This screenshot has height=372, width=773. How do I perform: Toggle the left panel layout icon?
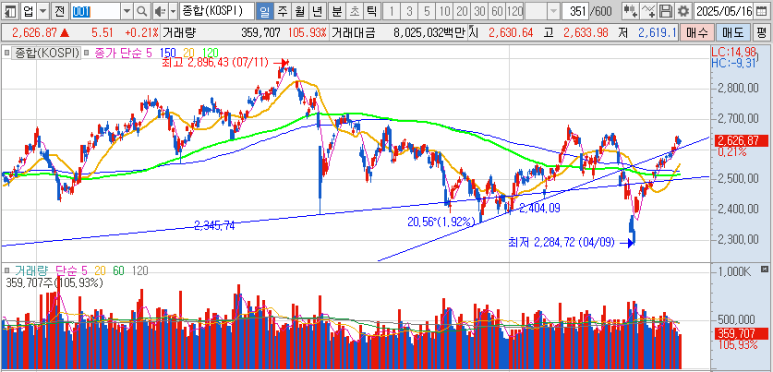pos(11,11)
